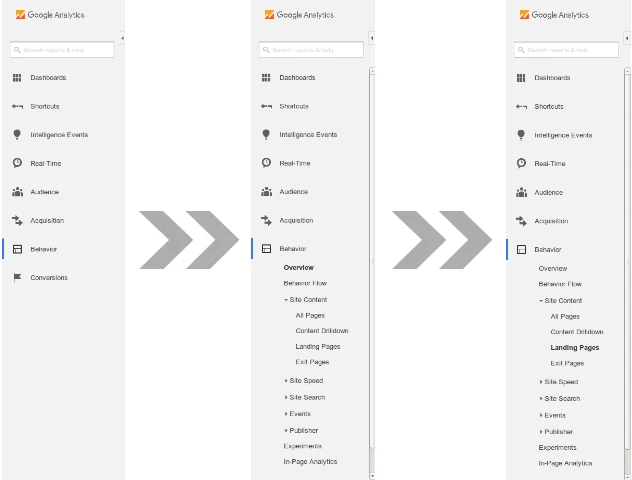The image size is (632, 480).
Task: Open Content Drilldown in right panel
Action: click(577, 332)
